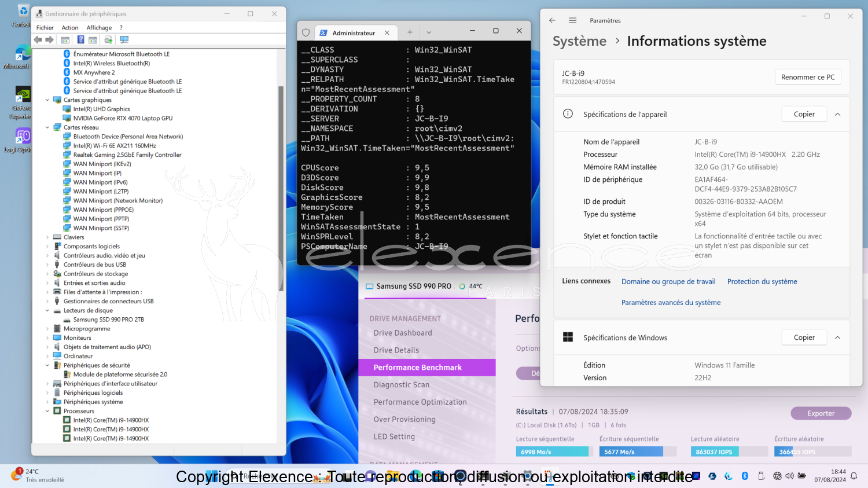
Task: Open the Logi Options desktop shortcut
Action: [22, 140]
